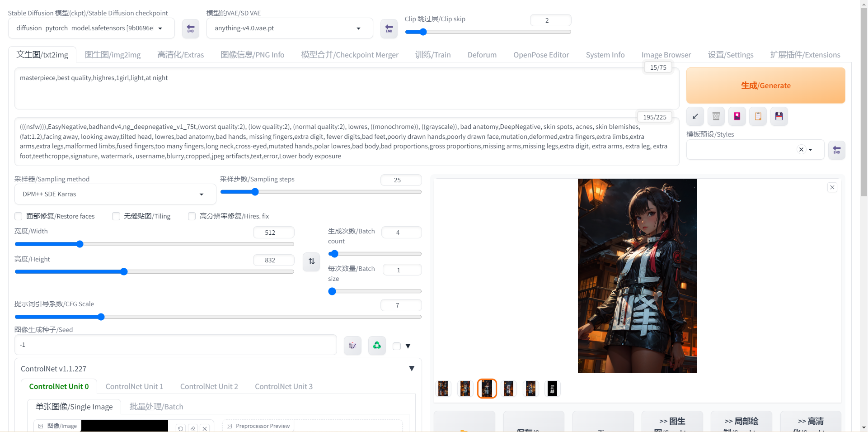Close the generated image preview
The image size is (868, 432).
pyautogui.click(x=832, y=187)
